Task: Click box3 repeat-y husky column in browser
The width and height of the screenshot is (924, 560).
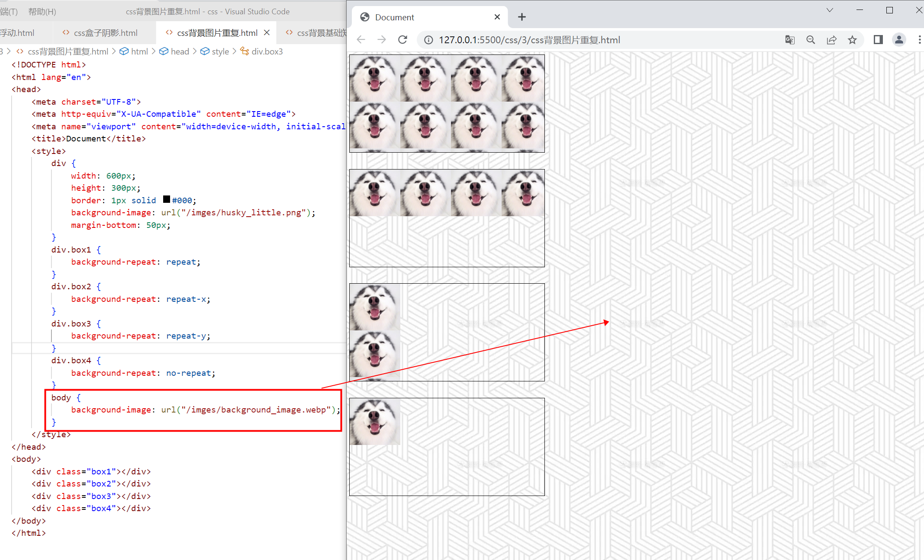Action: 375,332
